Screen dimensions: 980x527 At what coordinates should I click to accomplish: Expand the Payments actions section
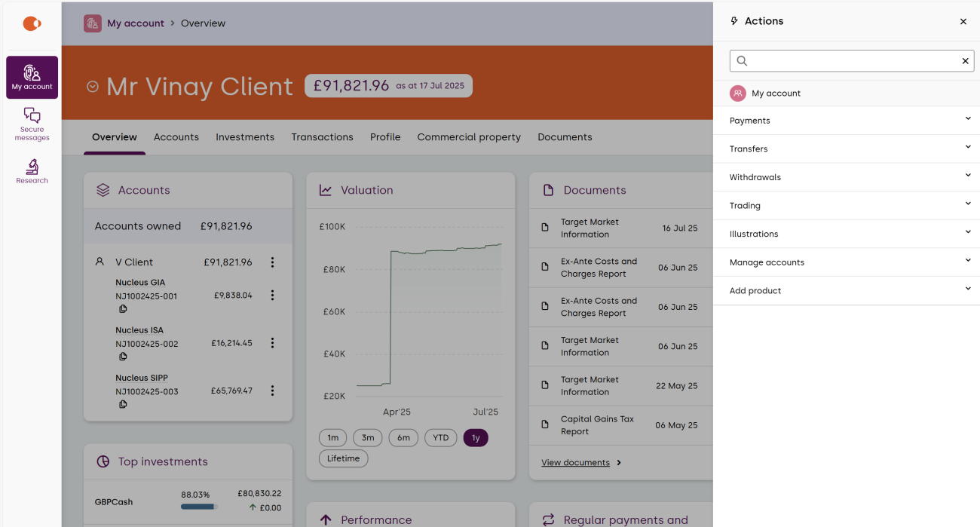pyautogui.click(x=968, y=119)
